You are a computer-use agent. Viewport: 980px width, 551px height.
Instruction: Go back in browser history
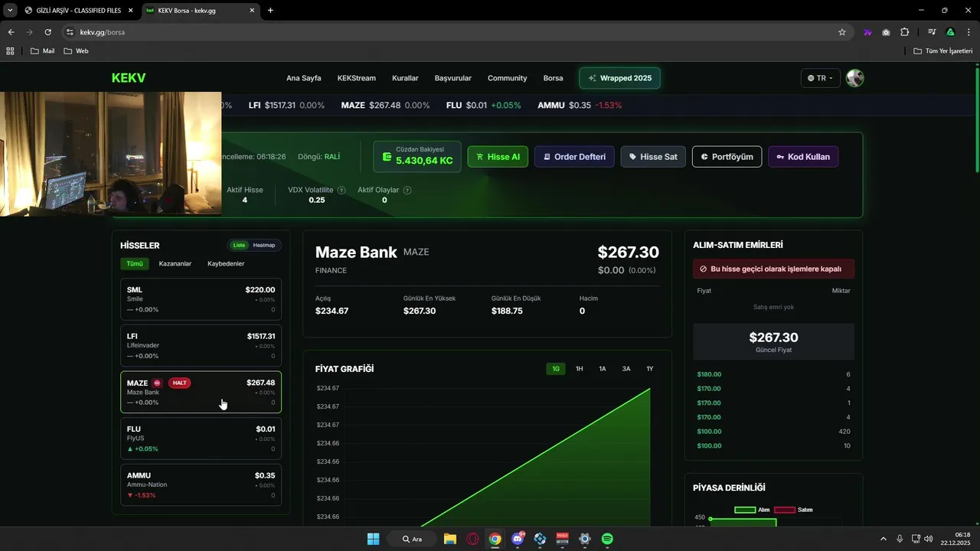(11, 32)
